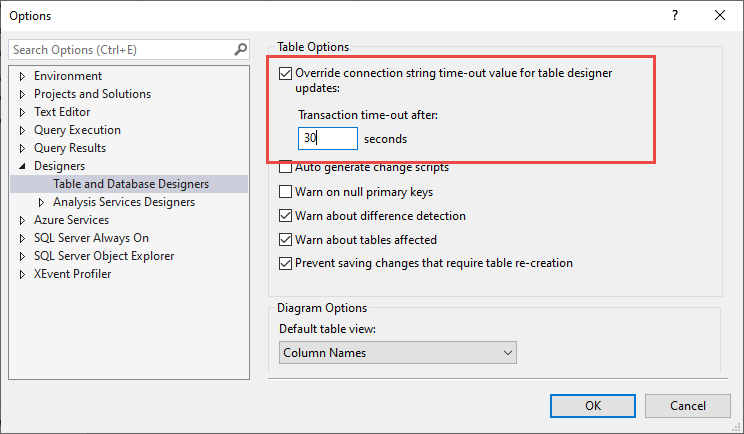This screenshot has height=434, width=744.
Task: Click the help question mark icon
Action: (x=676, y=16)
